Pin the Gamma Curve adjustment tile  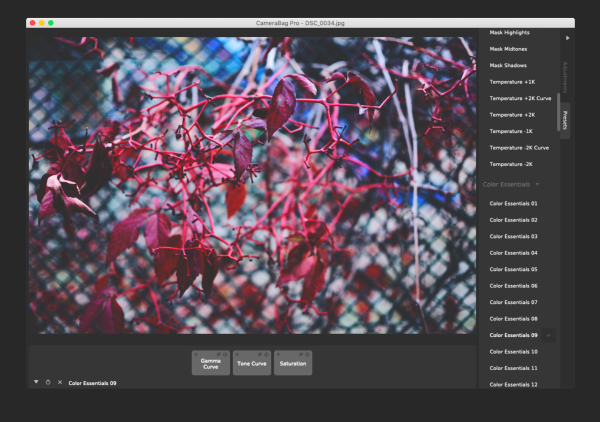tap(219, 355)
